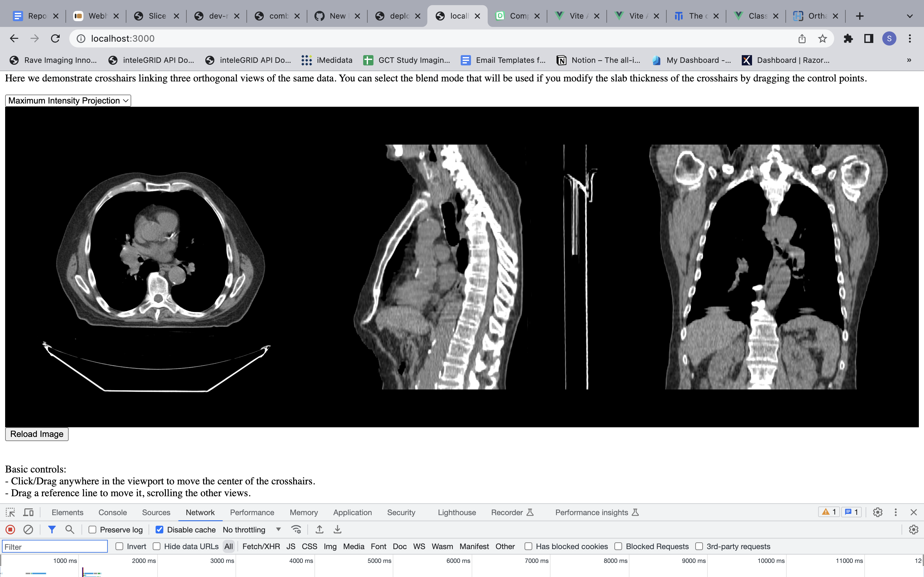Disable the Disable cache checkbox
The height and width of the screenshot is (577, 924).
tap(159, 529)
